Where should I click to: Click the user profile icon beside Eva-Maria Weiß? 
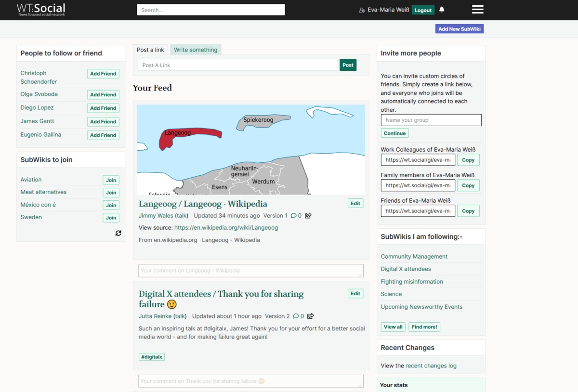tap(362, 10)
